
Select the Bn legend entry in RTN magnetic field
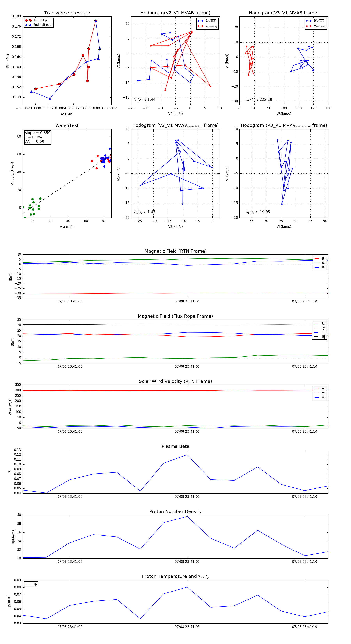pyautogui.click(x=320, y=267)
